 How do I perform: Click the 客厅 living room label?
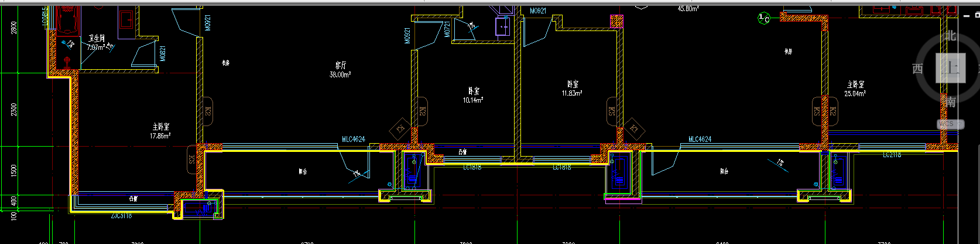pos(340,65)
